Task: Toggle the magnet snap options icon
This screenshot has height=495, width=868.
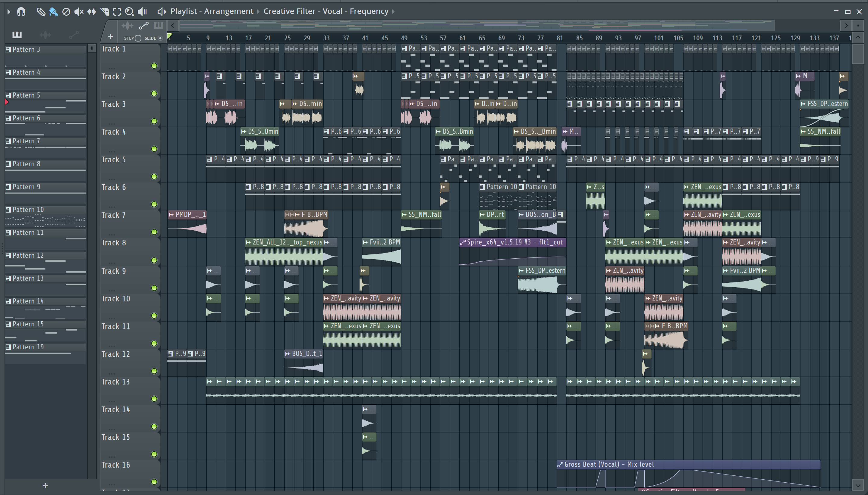Action: [21, 11]
